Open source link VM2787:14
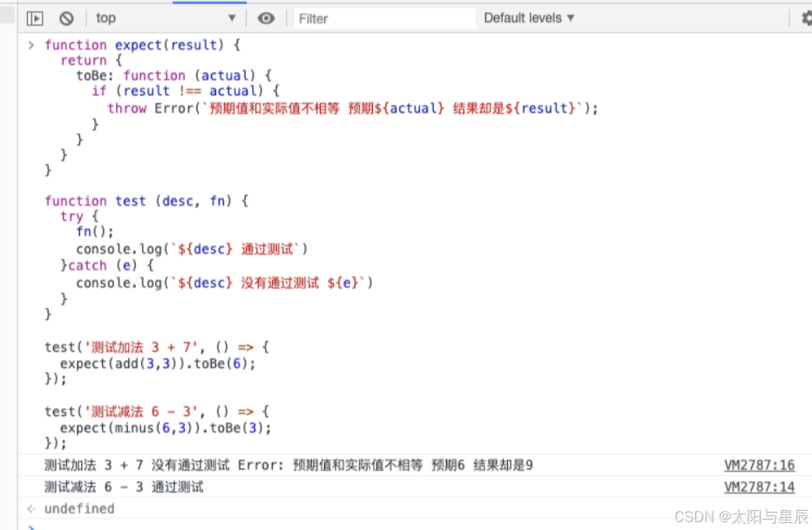Image resolution: width=812 pixels, height=530 pixels. coord(759,487)
